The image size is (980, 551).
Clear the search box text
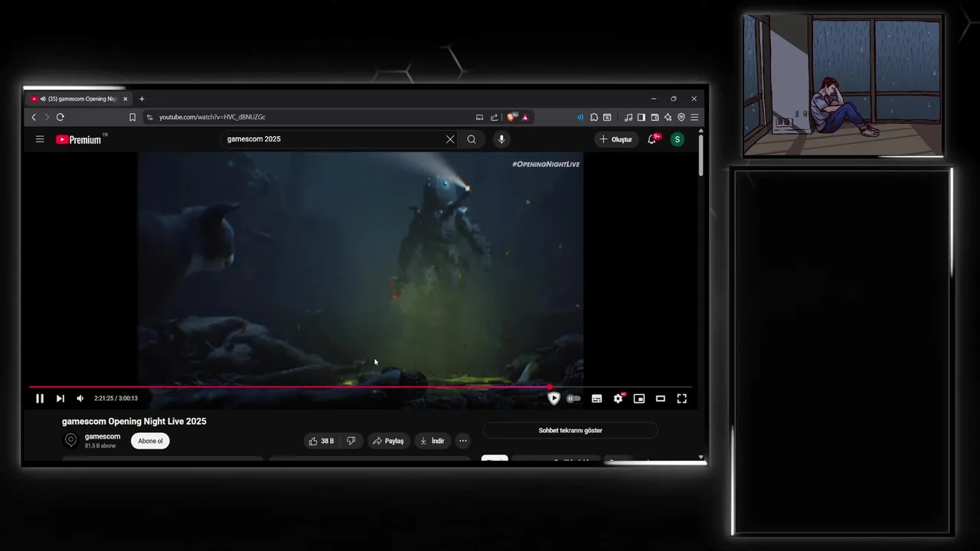(x=450, y=139)
